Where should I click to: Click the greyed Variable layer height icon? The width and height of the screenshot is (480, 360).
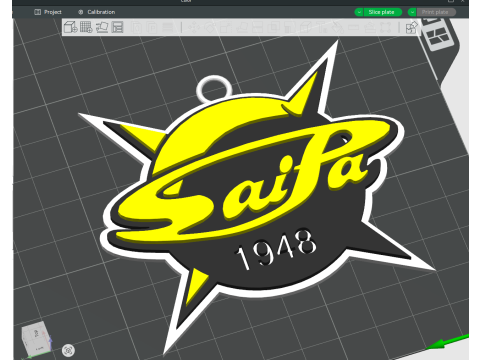[x=168, y=27]
